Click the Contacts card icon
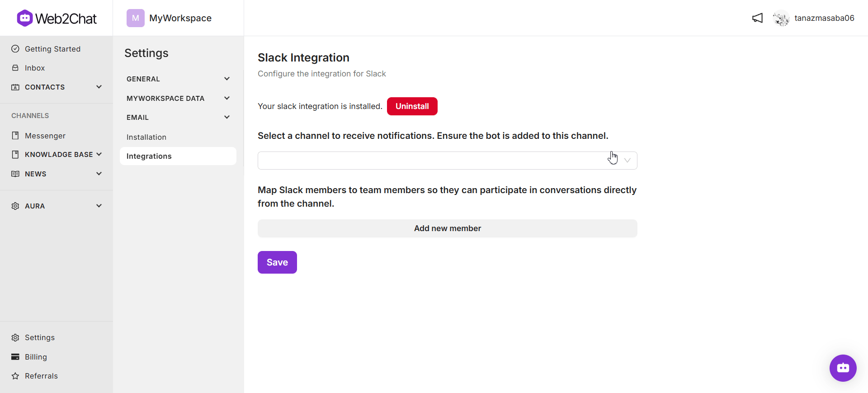Screen dimensions: 868x393 (x=15, y=87)
